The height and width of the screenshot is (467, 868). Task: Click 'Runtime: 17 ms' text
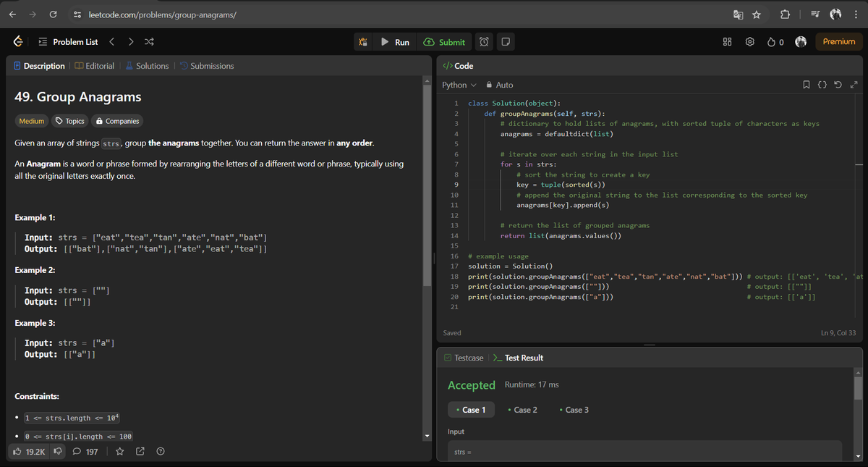tap(531, 384)
